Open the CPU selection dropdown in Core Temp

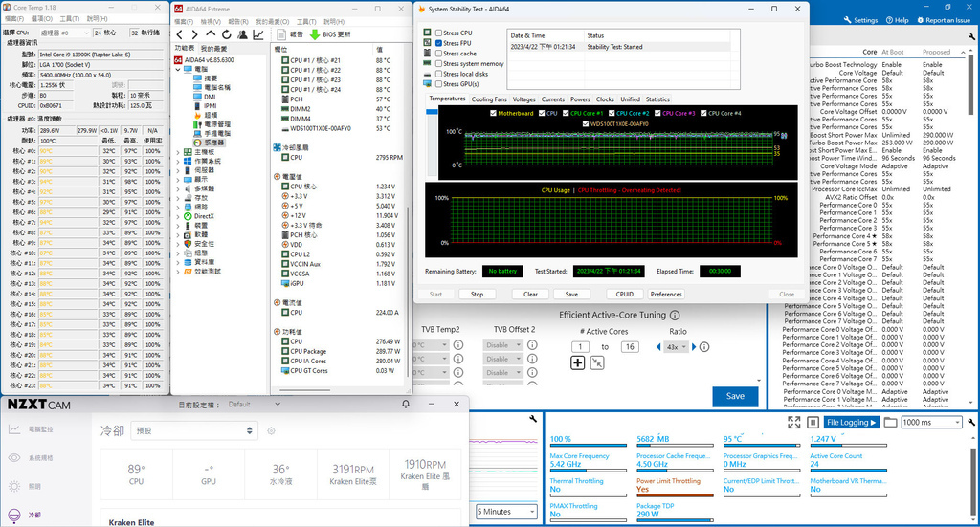pyautogui.click(x=64, y=33)
